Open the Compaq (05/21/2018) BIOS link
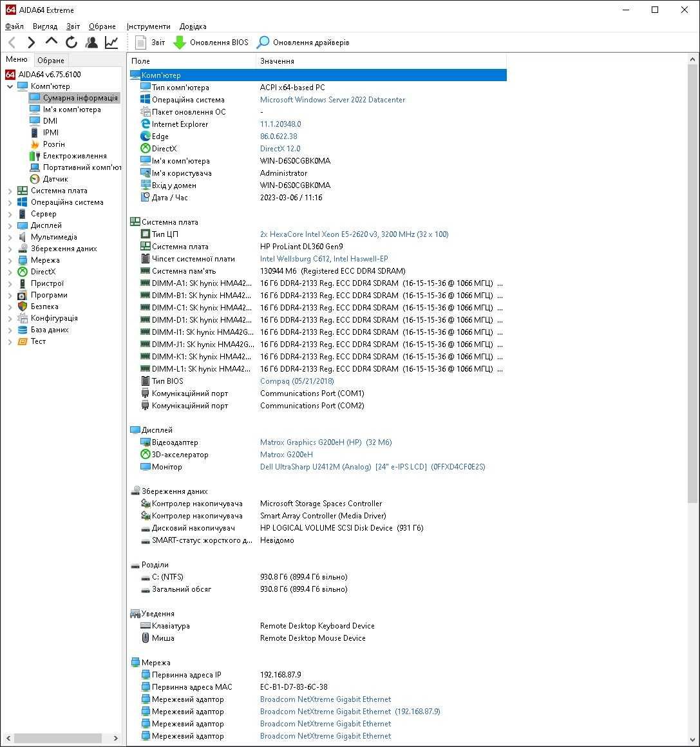The height and width of the screenshot is (747, 700). pos(297,381)
